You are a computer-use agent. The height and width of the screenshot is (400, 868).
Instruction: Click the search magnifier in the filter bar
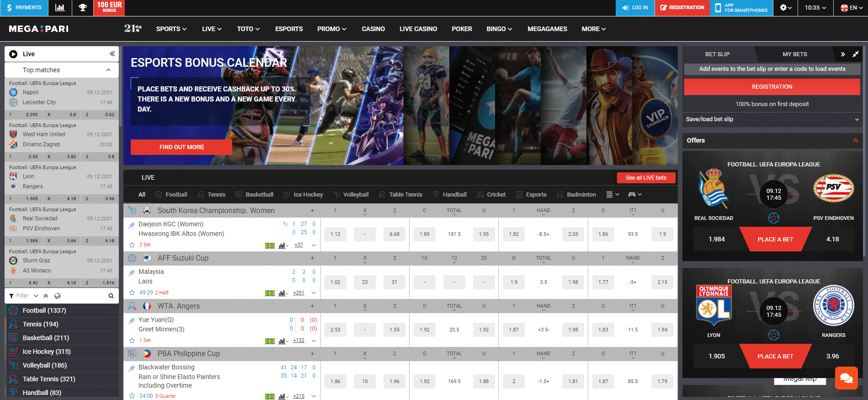click(x=111, y=296)
